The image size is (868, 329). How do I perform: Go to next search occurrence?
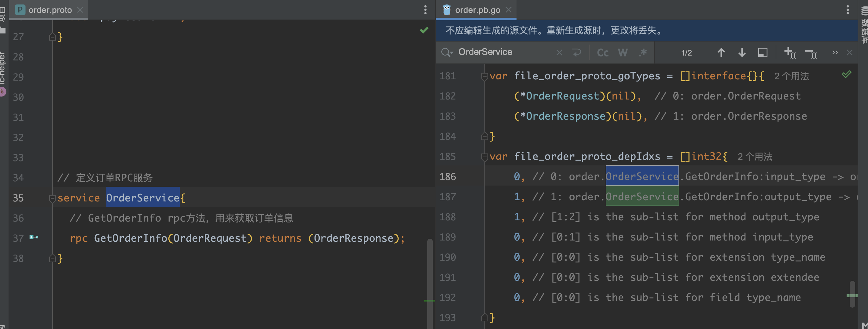click(742, 52)
